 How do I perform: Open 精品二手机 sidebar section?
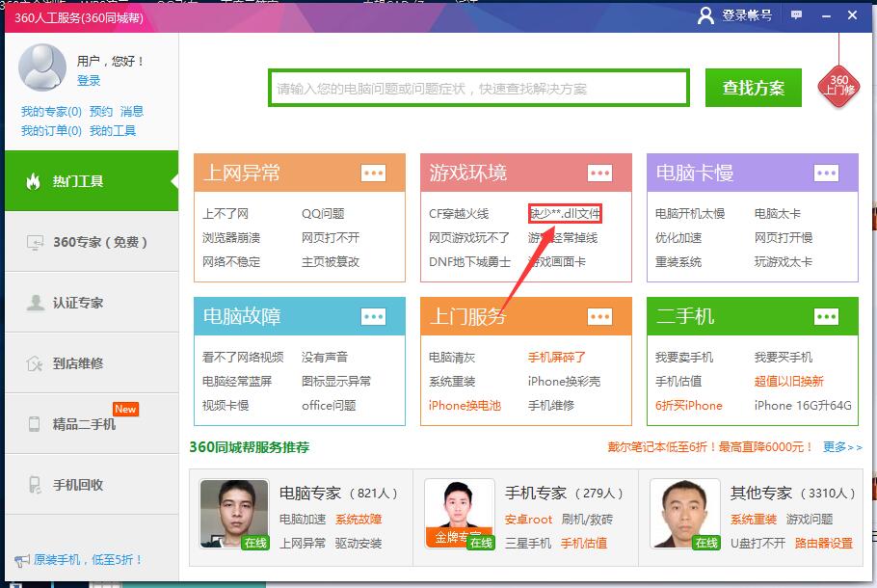point(92,424)
